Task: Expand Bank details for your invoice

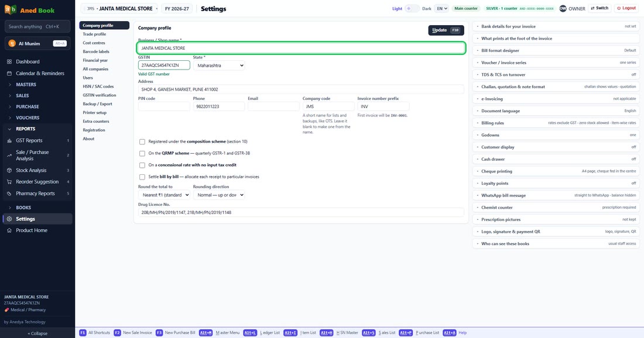Action: [556, 26]
